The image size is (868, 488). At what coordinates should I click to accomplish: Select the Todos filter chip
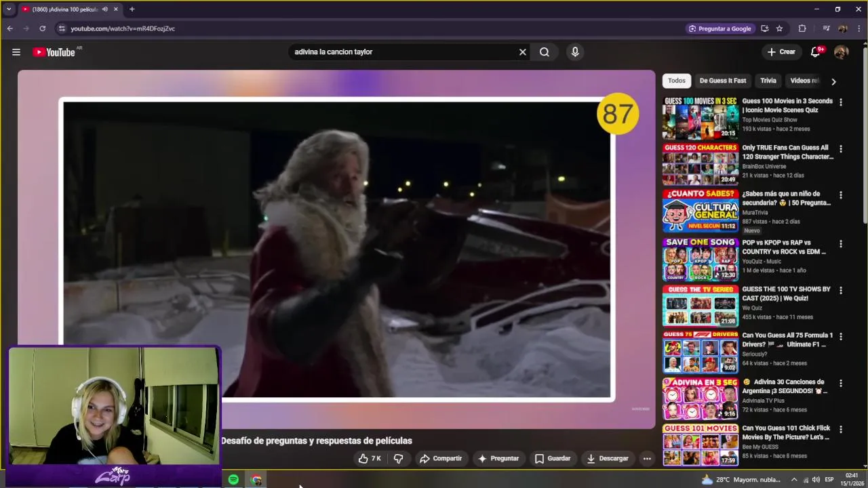[x=677, y=81]
